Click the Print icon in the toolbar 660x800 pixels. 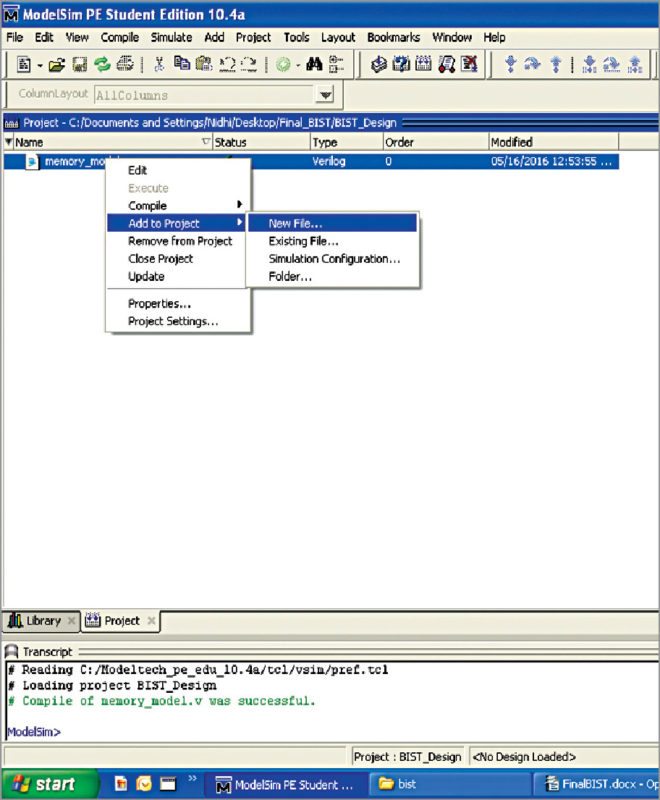(x=124, y=64)
